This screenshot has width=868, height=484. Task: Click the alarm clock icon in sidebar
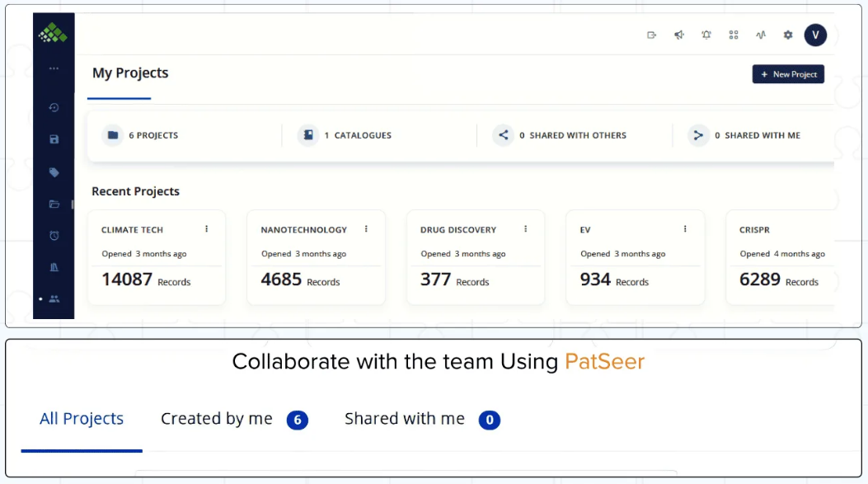coord(54,236)
